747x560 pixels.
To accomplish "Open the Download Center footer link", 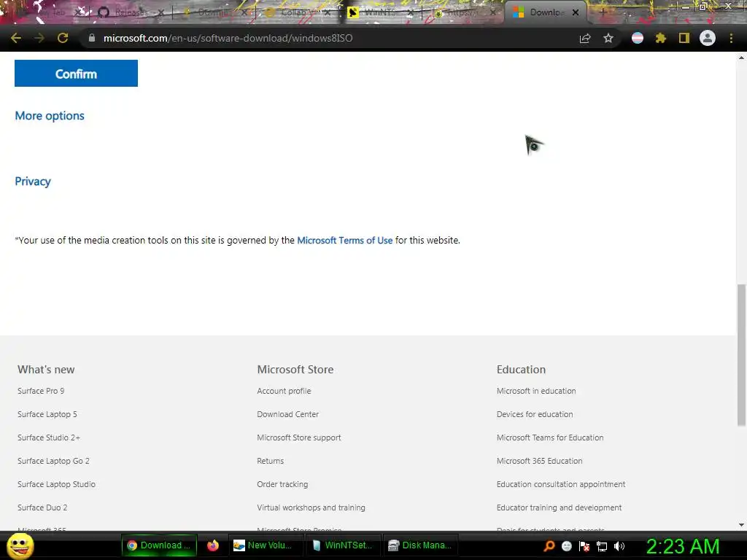I will point(287,414).
